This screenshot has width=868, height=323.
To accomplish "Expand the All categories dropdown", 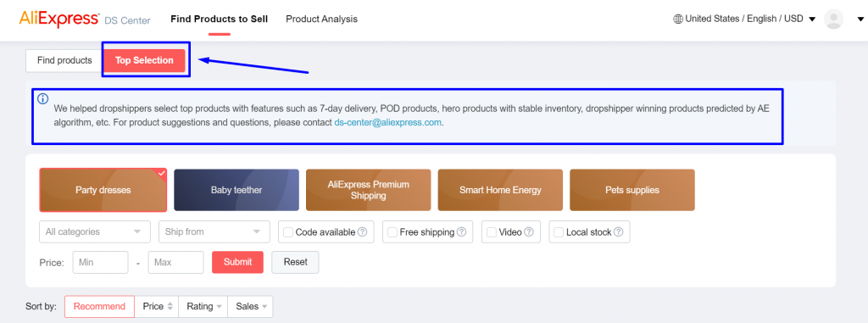I will pos(95,231).
